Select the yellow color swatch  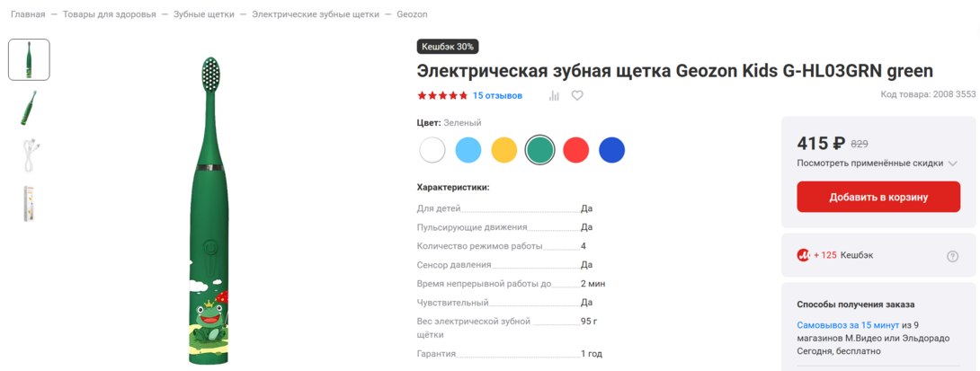(503, 150)
